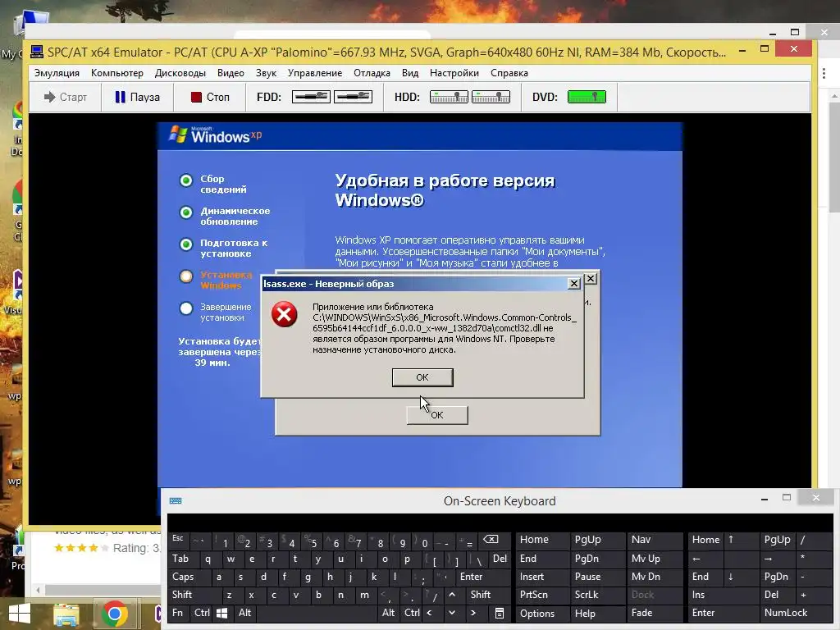840x630 pixels.
Task: Open the Видео menu
Action: tap(231, 73)
